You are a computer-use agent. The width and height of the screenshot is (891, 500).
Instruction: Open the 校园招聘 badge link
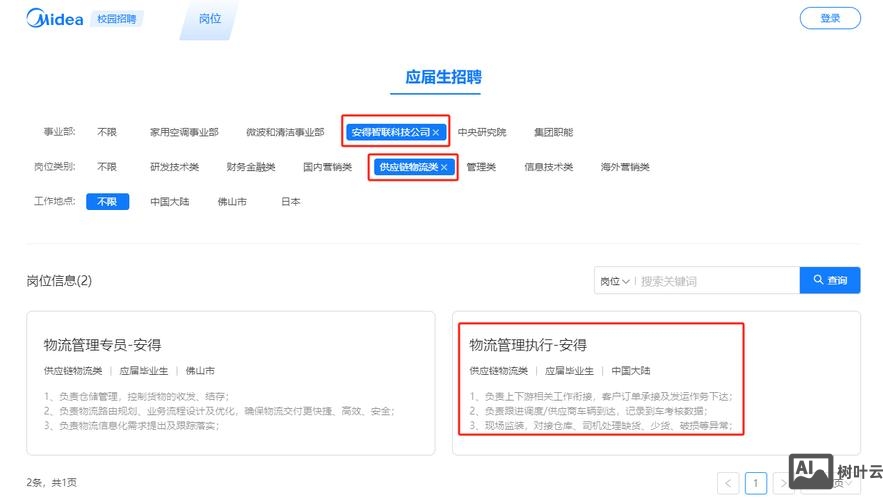[116, 19]
